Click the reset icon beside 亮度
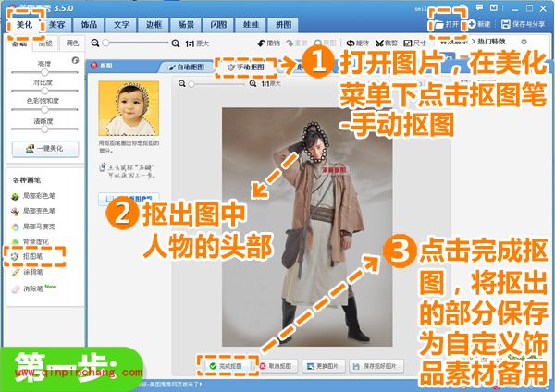555x392 pixels. click(75, 60)
